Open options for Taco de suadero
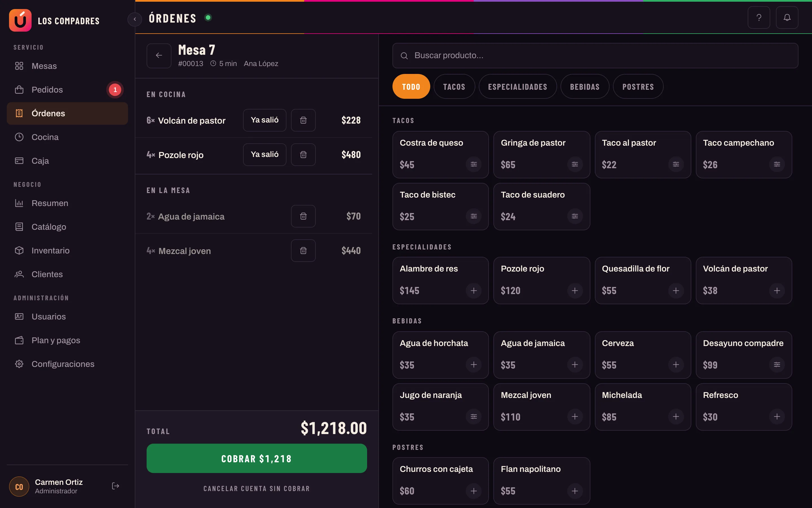 coord(575,216)
